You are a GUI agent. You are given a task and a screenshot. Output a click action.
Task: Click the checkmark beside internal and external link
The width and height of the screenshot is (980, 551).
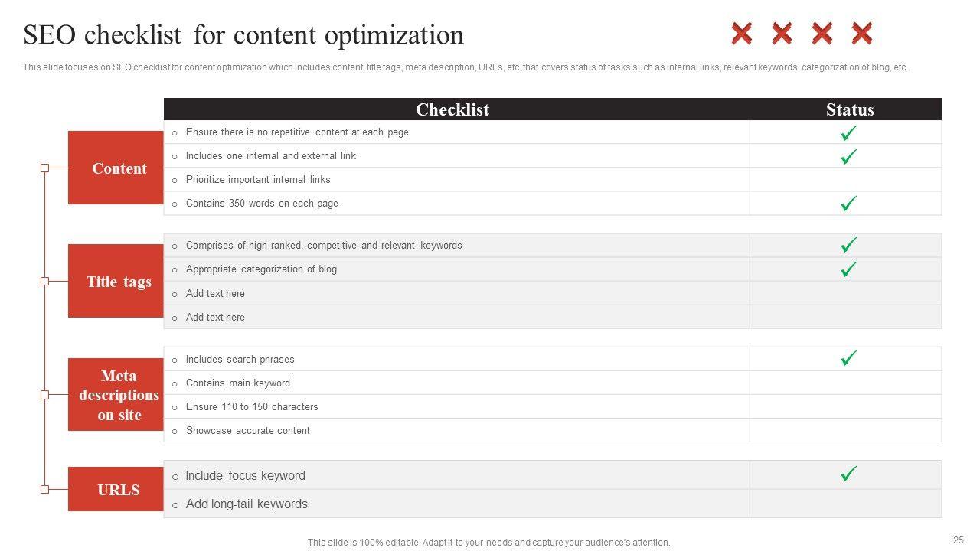pos(848,156)
